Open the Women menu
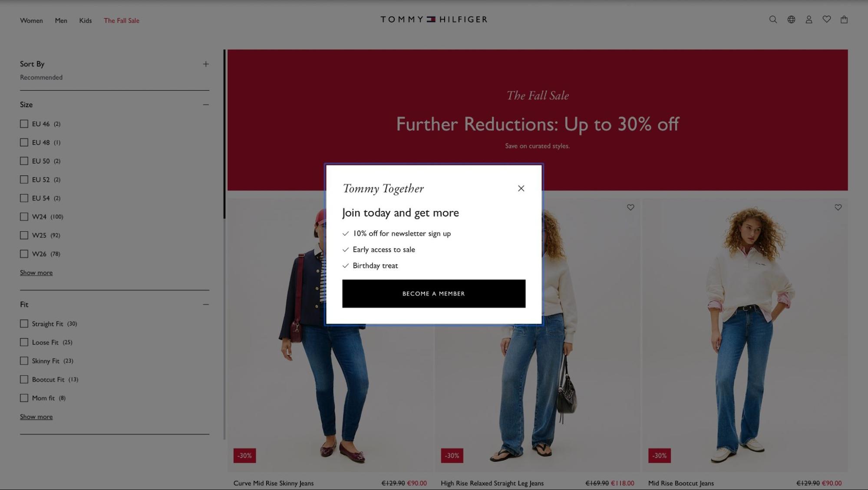Viewport: 868px width, 490px height. pos(31,20)
